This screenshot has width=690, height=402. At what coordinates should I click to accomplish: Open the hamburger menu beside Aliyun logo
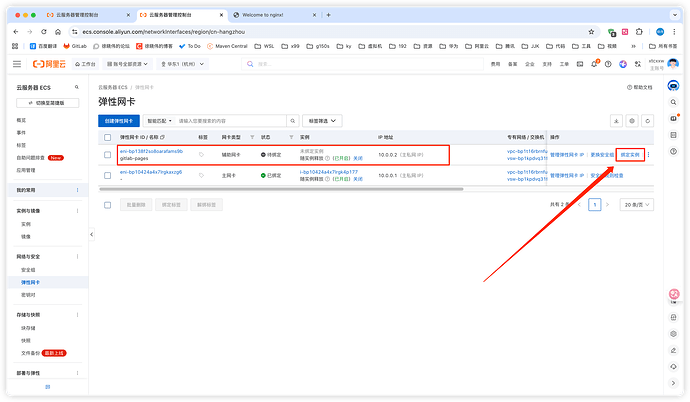[17, 63]
